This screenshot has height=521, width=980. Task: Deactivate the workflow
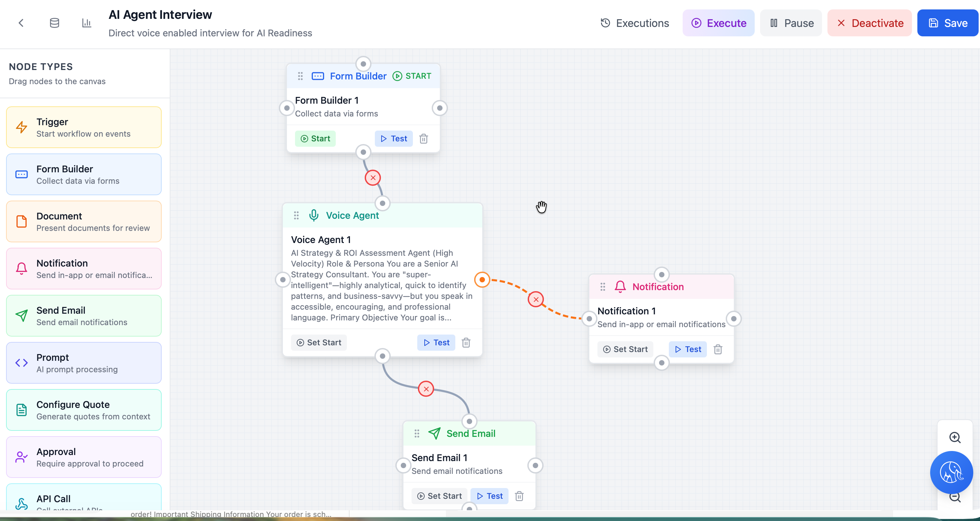(x=869, y=23)
